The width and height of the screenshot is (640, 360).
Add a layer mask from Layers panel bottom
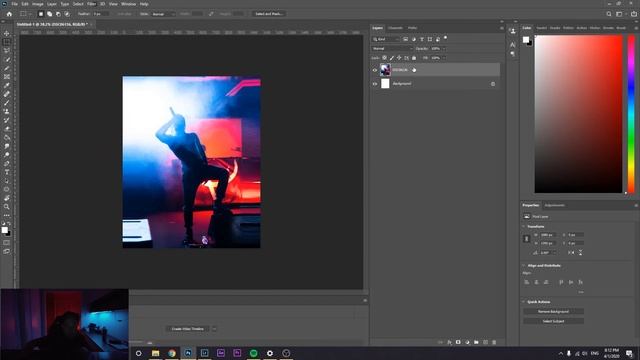[458, 342]
